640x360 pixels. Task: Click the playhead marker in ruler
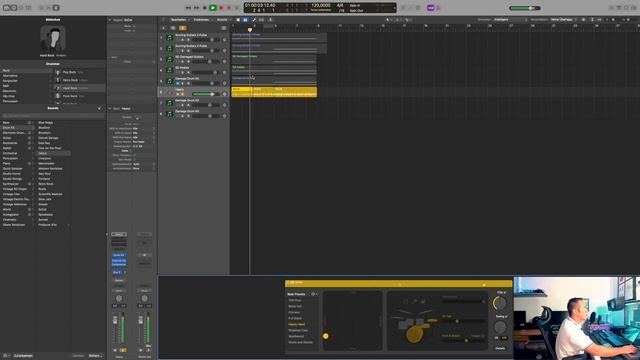250,29
